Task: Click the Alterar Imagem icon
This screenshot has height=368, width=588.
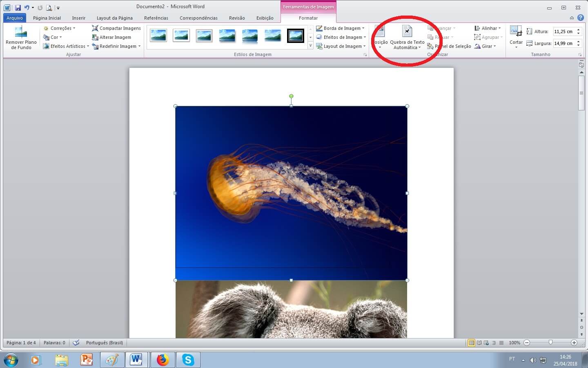Action: click(95, 37)
